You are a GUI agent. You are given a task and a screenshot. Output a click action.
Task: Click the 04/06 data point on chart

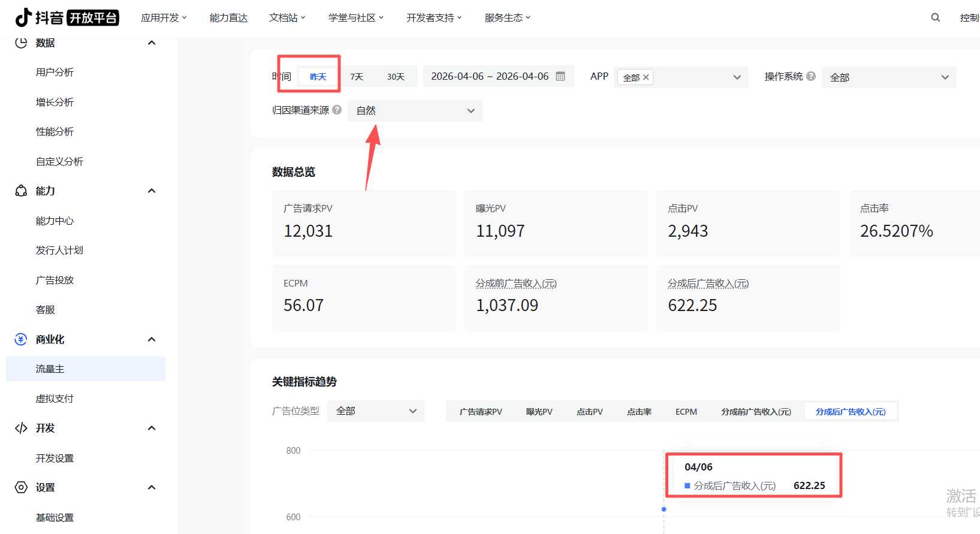[x=664, y=509]
